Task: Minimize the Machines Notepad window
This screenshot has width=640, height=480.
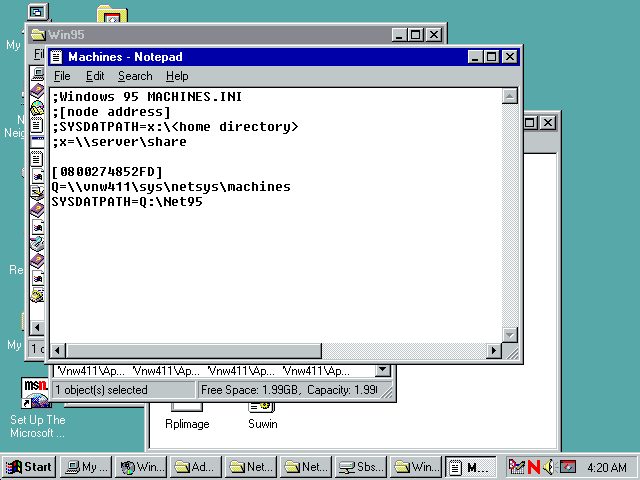Action: (475, 57)
